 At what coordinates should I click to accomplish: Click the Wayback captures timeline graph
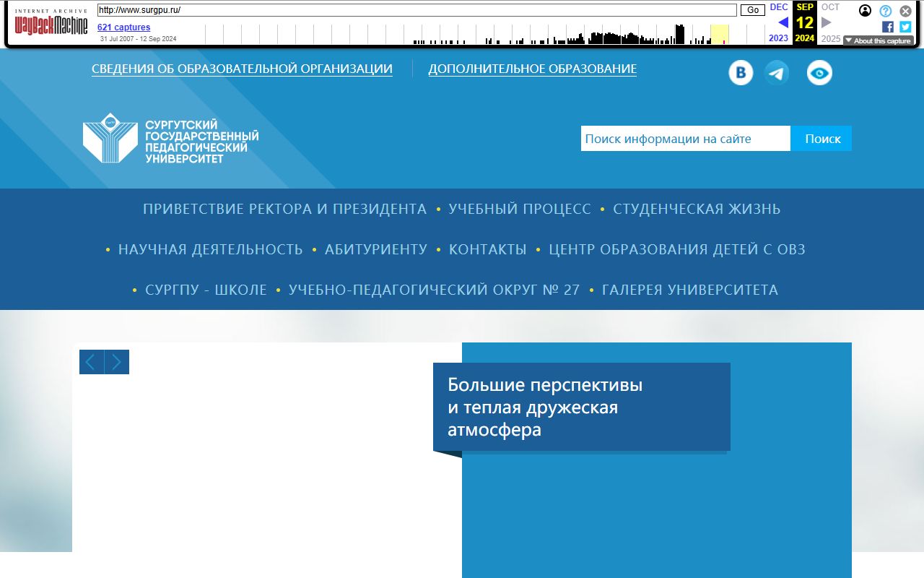click(485, 34)
